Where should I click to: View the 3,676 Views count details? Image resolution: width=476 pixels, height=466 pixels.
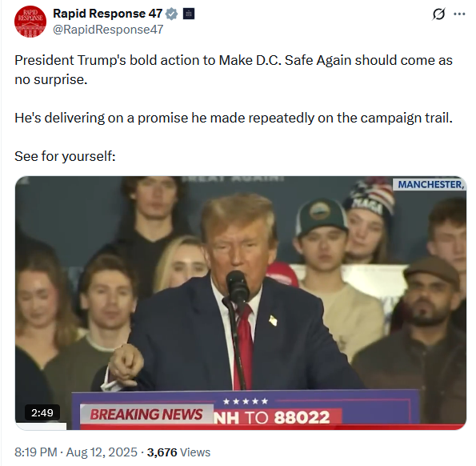click(178, 452)
